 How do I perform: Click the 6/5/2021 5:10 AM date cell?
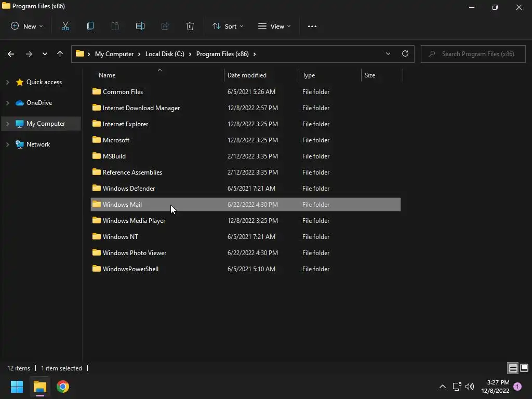point(251,269)
